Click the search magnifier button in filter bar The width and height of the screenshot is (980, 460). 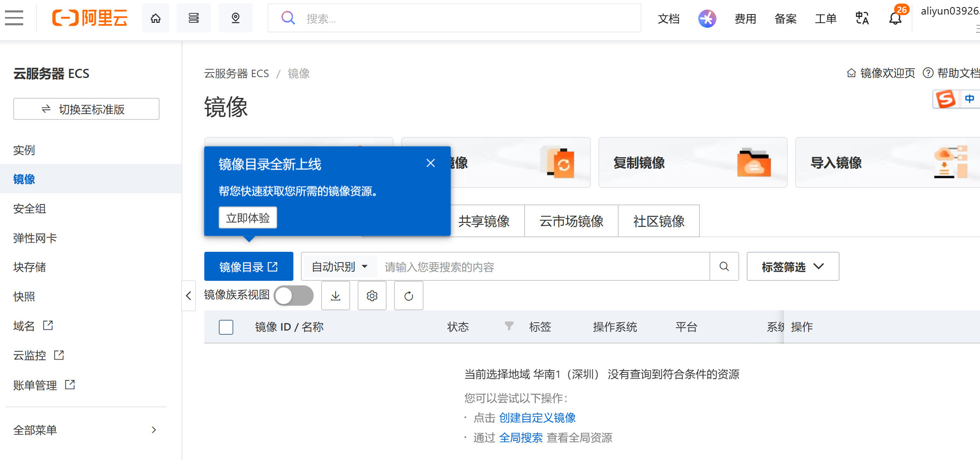(724, 266)
